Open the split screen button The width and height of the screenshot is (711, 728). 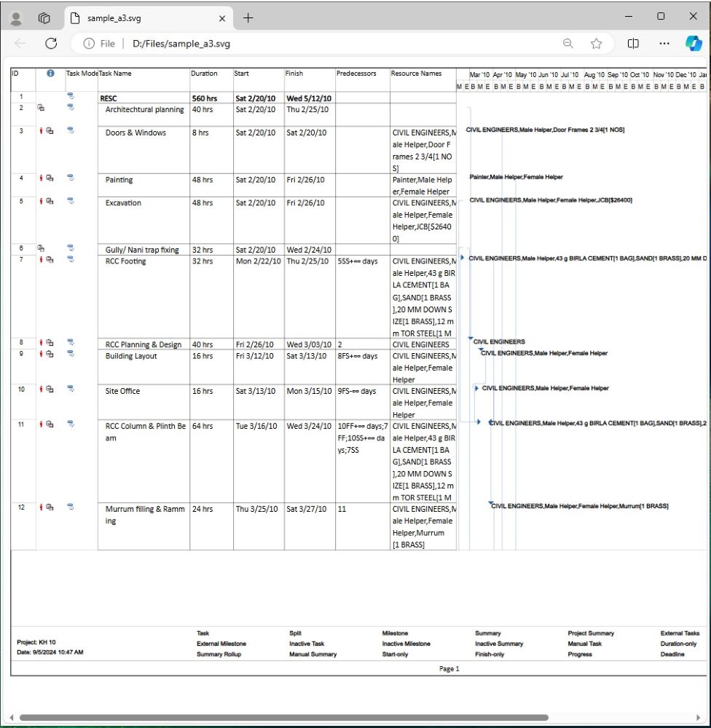(633, 44)
